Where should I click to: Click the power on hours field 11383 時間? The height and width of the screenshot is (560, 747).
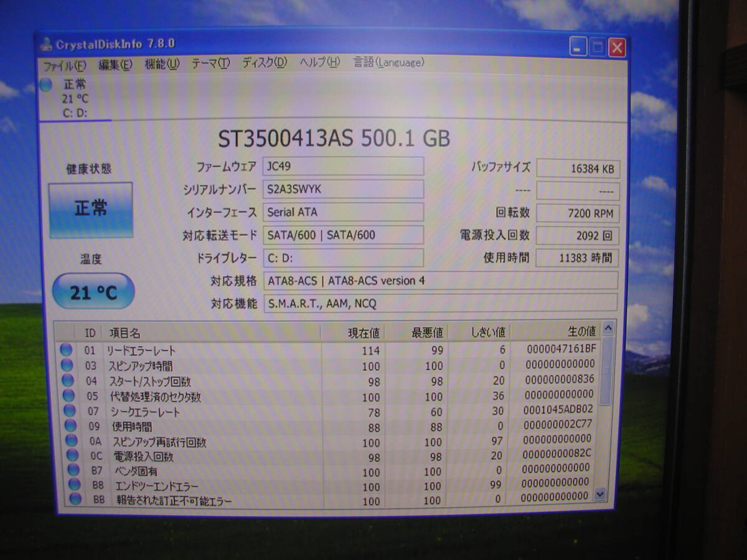577,258
